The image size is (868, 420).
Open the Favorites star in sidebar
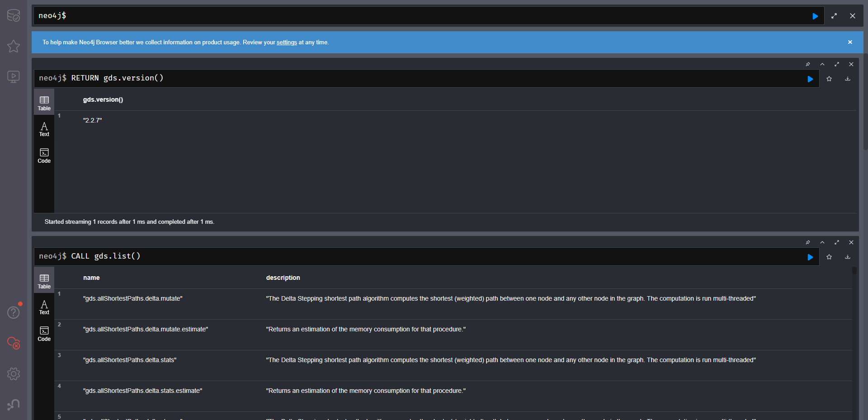14,46
